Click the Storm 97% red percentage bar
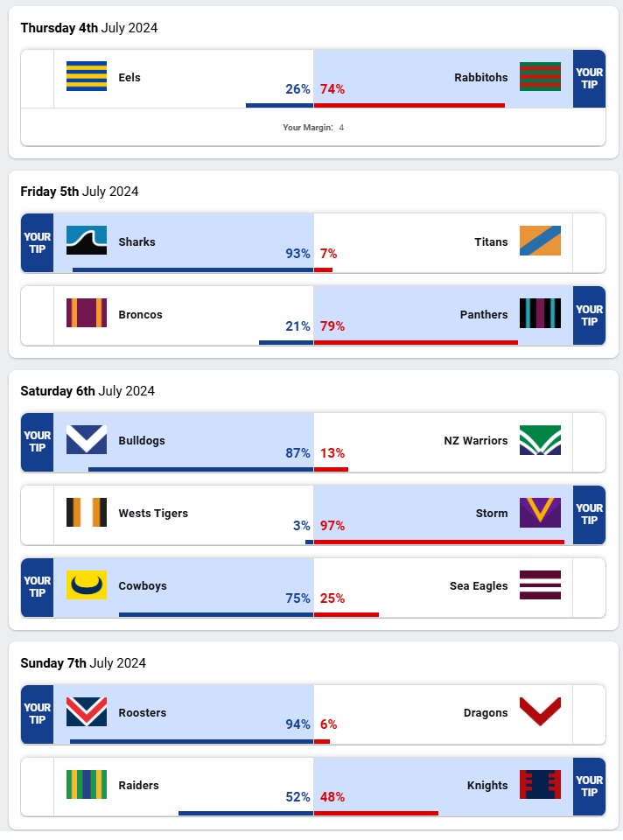Viewport: 623px width, 840px height. (438, 542)
